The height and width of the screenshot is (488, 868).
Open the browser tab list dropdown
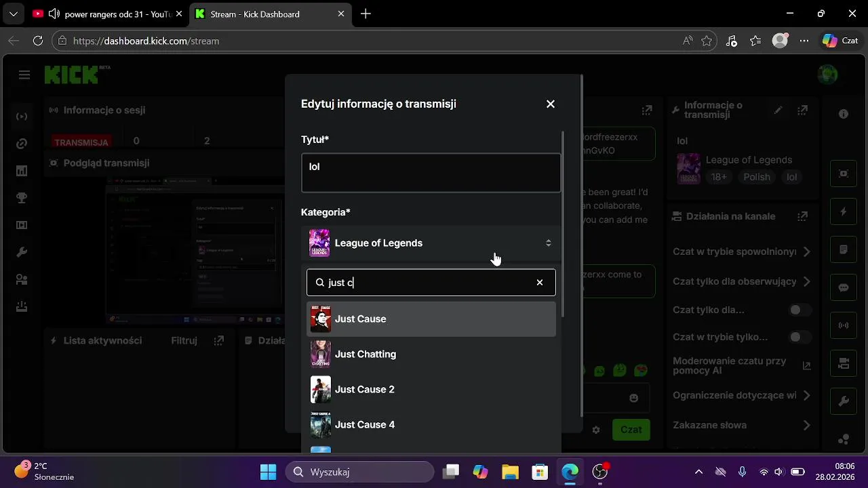[x=13, y=14]
